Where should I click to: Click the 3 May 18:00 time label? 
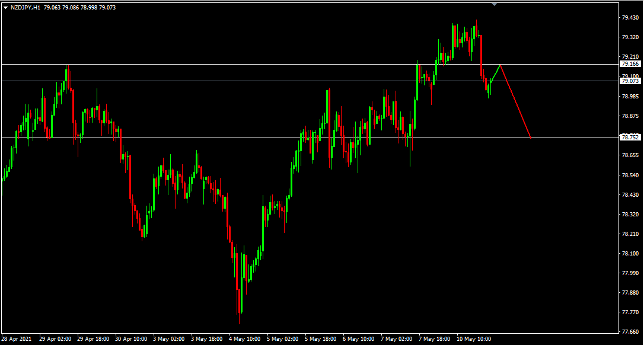[x=207, y=339]
